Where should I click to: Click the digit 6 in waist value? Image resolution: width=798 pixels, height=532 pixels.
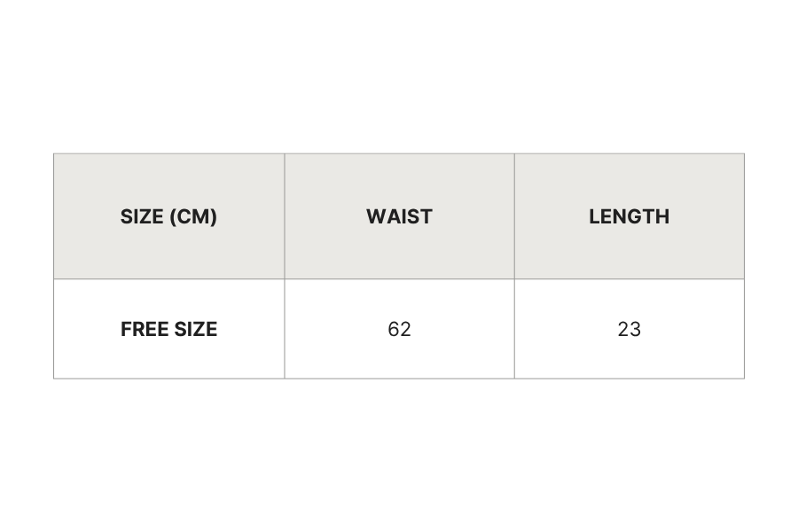[x=394, y=329]
